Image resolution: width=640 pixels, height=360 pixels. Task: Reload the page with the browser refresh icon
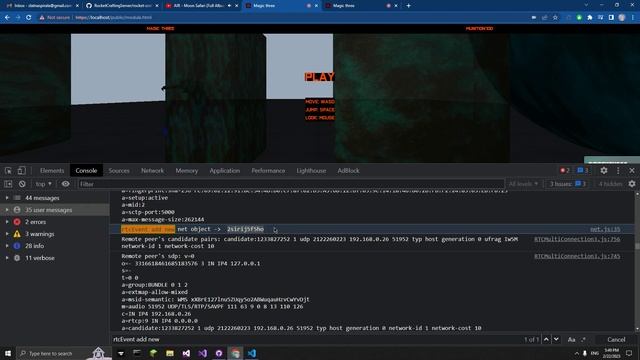(29, 18)
